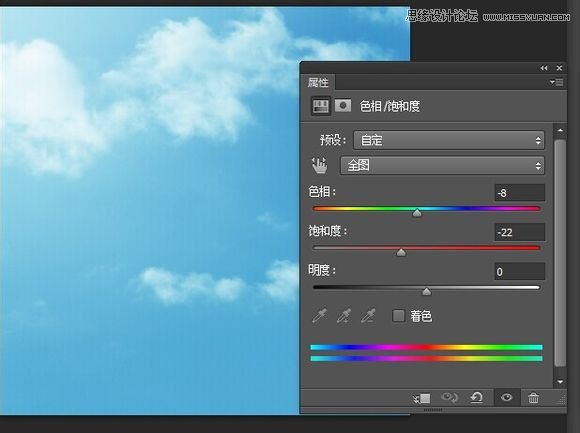580x433 pixels.
Task: Click view previous state icon
Action: [x=449, y=398]
